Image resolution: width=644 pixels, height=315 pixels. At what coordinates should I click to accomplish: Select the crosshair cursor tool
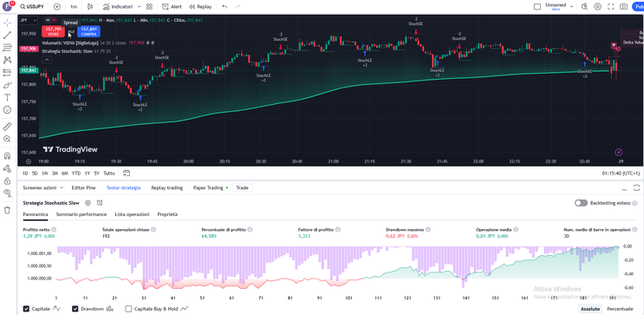pyautogui.click(x=7, y=23)
